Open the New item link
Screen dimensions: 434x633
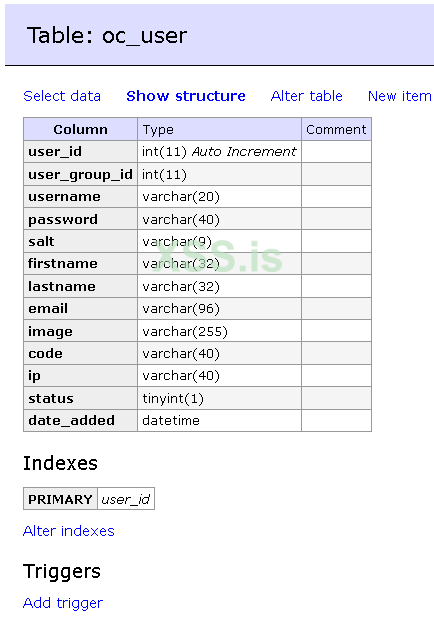point(400,96)
